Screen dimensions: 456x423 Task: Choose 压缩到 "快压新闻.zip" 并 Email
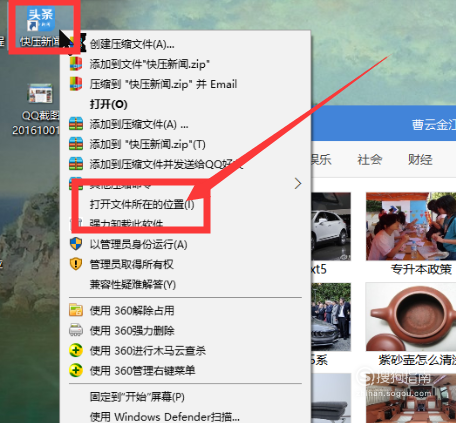pyautogui.click(x=163, y=84)
